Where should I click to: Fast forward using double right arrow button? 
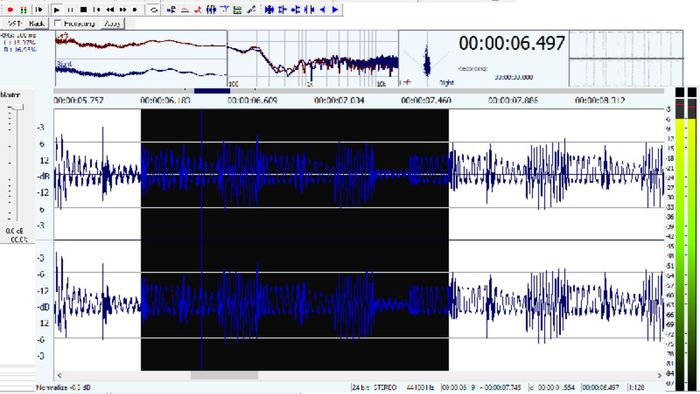pyautogui.click(x=123, y=9)
